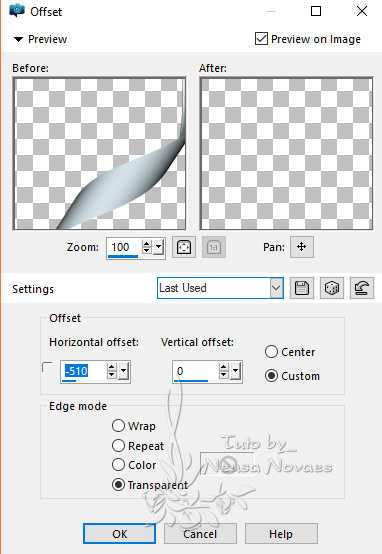Click the Reset to default icon
The height and width of the screenshot is (554, 382).
pyautogui.click(x=362, y=288)
